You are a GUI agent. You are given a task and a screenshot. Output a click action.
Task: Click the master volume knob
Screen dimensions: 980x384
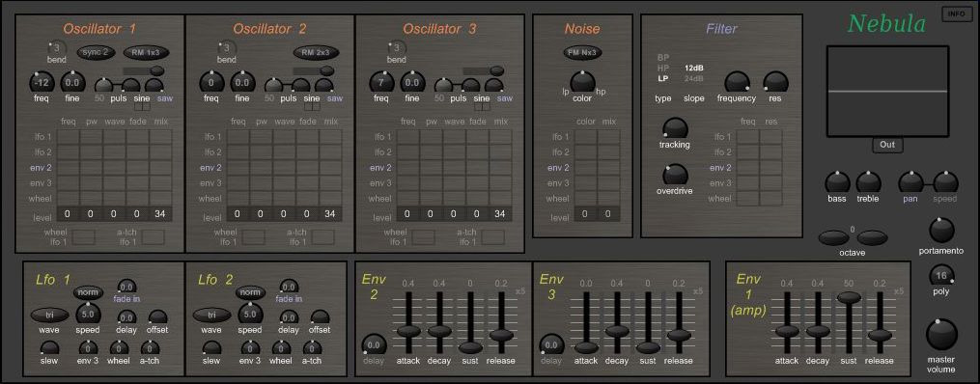(x=941, y=335)
